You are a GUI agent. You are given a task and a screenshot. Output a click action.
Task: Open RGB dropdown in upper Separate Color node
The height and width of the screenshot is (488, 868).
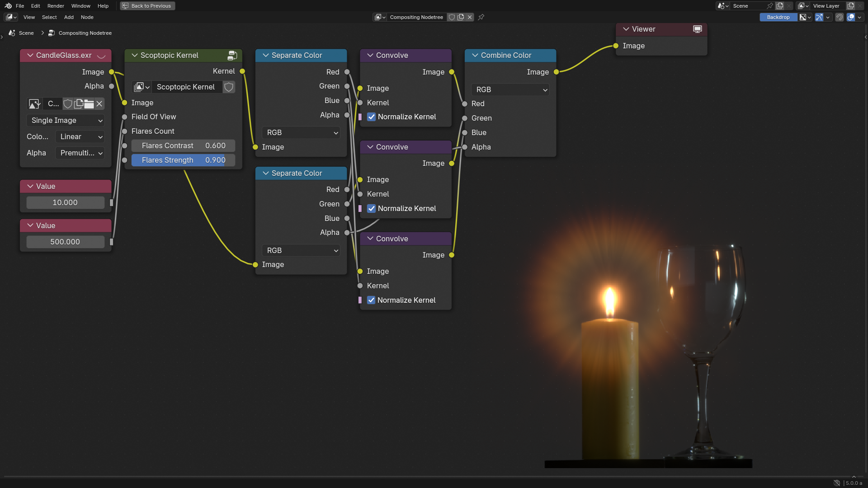pyautogui.click(x=301, y=132)
